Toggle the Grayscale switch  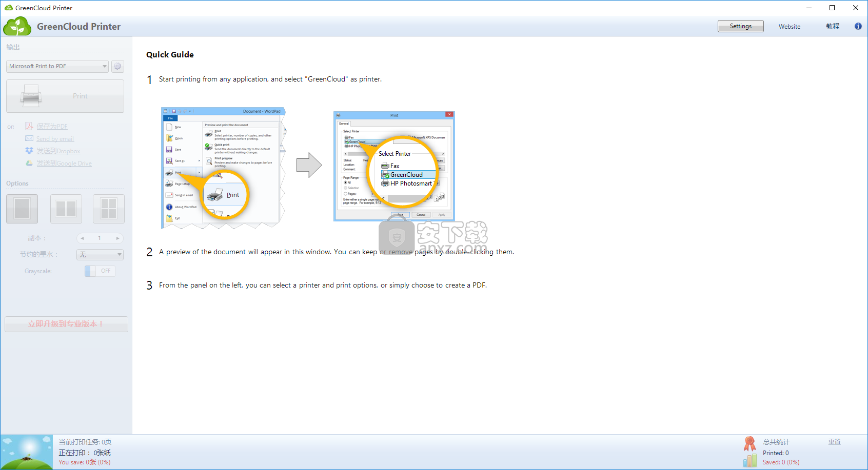pos(100,271)
